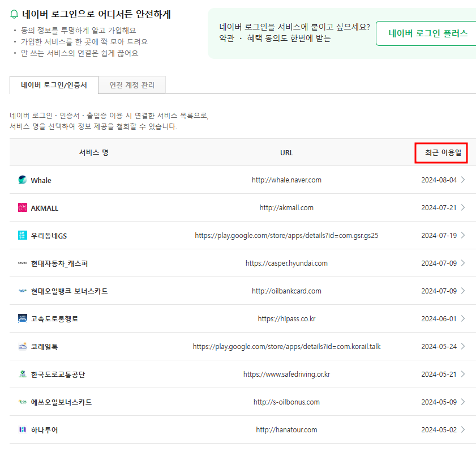This screenshot has width=476, height=451.
Task: Open the Whale service name
Action: (x=41, y=180)
